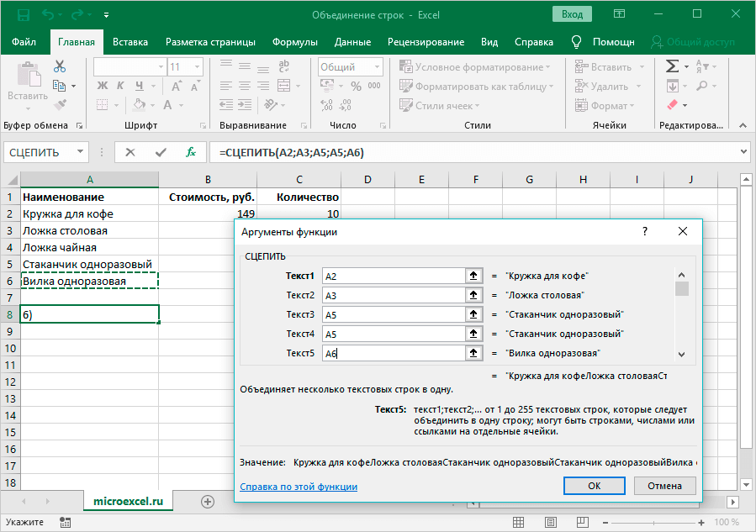
Task: Click collapse dialog arrow for Текст3 field
Action: [473, 314]
